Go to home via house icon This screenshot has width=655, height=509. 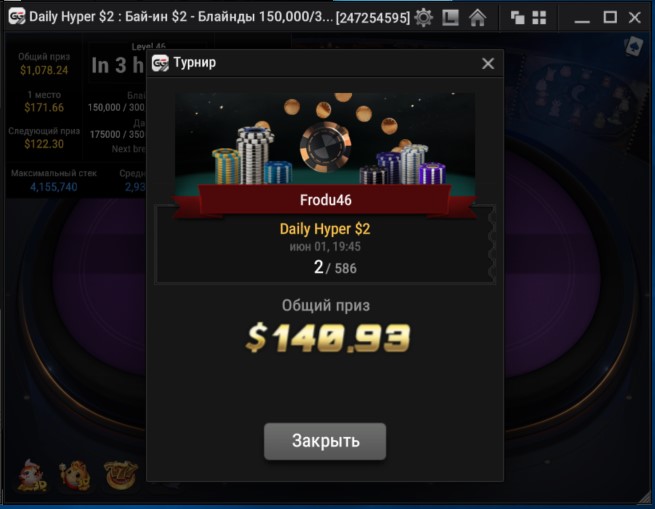[477, 18]
